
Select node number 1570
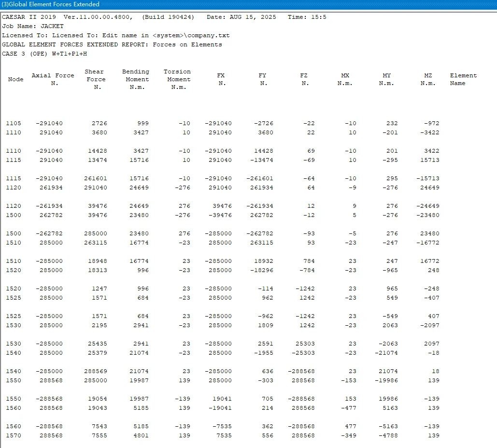click(14, 435)
